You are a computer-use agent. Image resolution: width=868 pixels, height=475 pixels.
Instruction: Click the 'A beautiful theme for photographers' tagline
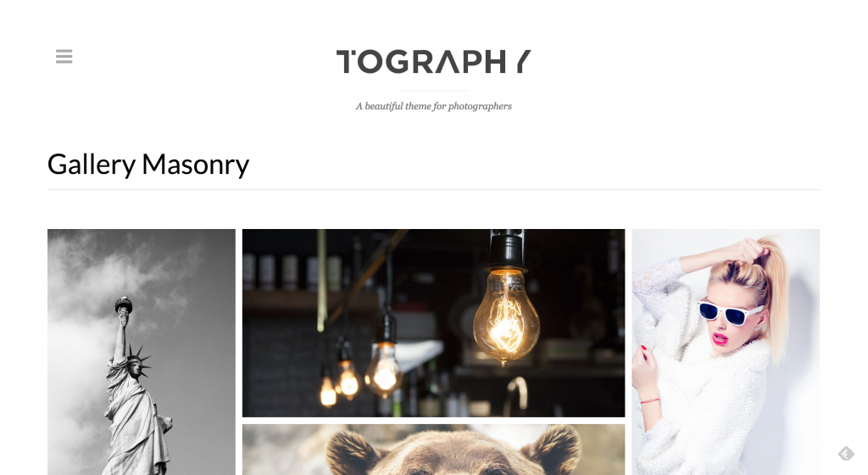433,106
